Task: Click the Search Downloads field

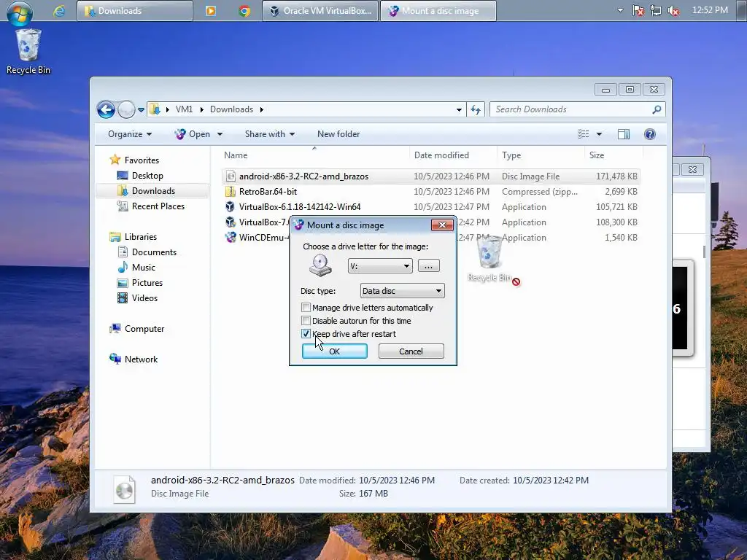Action: click(x=578, y=109)
